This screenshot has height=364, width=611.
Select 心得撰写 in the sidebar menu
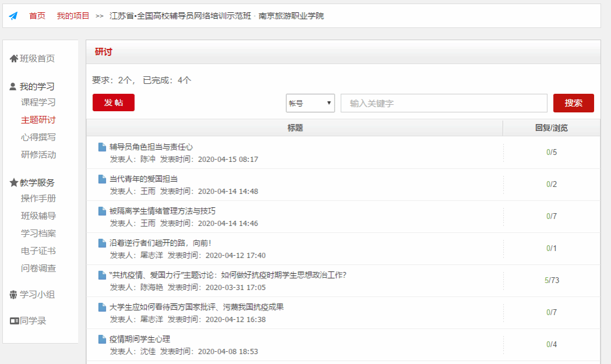point(38,137)
